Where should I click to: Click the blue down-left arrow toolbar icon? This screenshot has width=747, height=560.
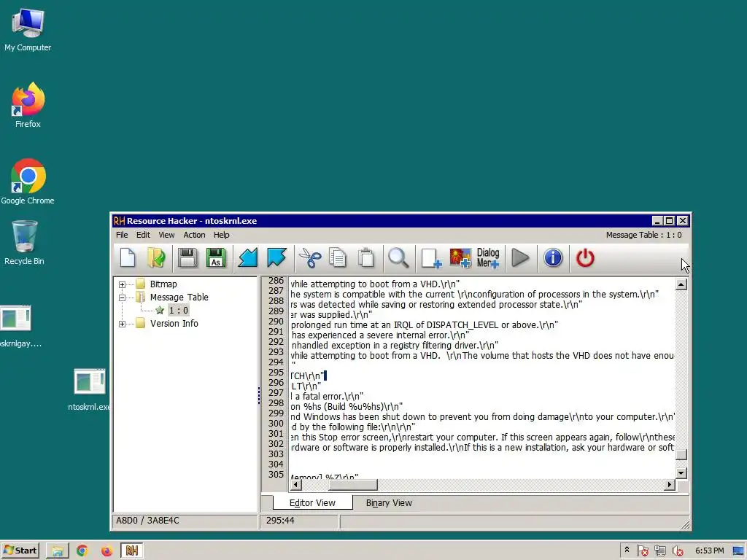tap(248, 258)
